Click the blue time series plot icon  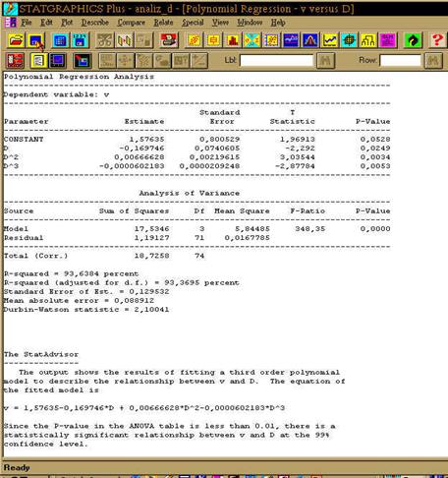click(291, 40)
